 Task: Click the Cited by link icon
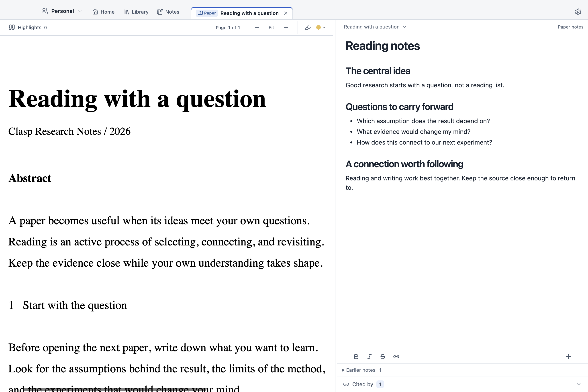click(346, 384)
